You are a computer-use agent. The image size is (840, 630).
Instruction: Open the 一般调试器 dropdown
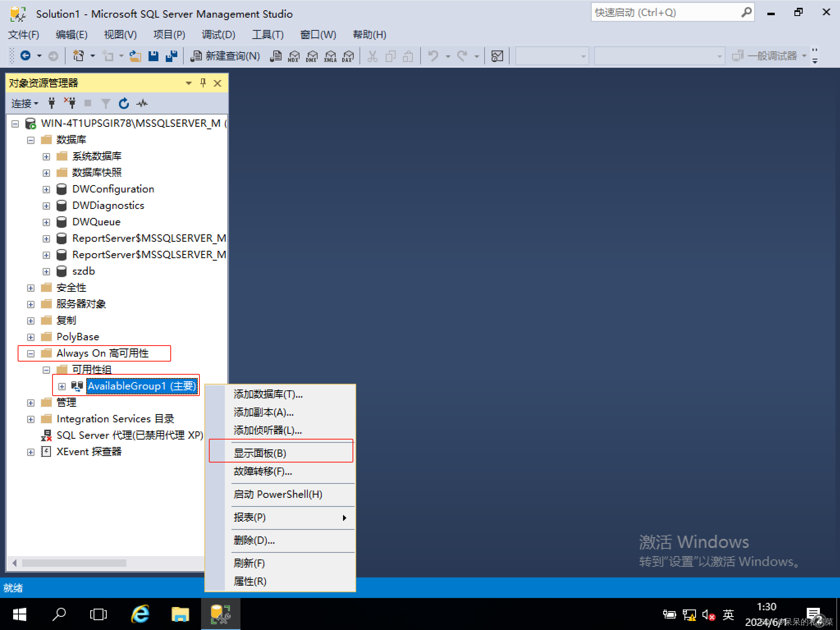click(x=804, y=56)
